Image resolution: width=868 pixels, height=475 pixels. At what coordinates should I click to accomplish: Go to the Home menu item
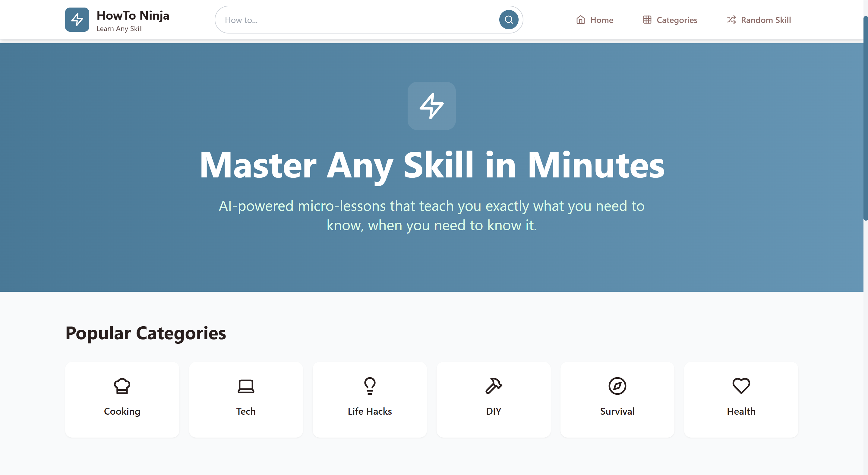click(595, 20)
